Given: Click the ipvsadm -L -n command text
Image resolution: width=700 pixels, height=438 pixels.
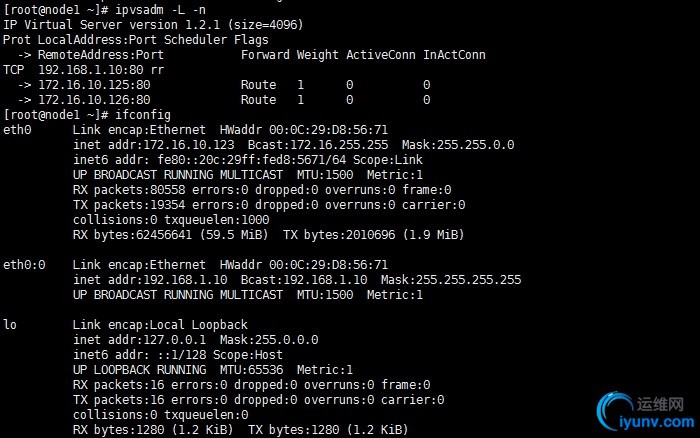Looking at the screenshot, I should coord(160,9).
